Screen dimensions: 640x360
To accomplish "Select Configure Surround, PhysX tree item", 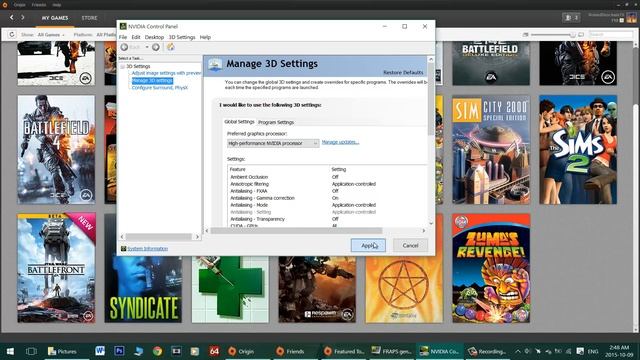I will click(160, 87).
